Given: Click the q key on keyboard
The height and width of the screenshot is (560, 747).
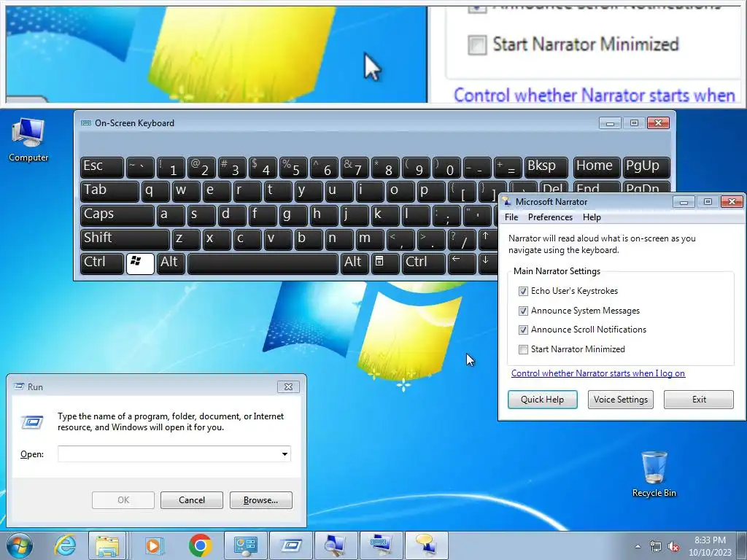Looking at the screenshot, I should pyautogui.click(x=155, y=192).
